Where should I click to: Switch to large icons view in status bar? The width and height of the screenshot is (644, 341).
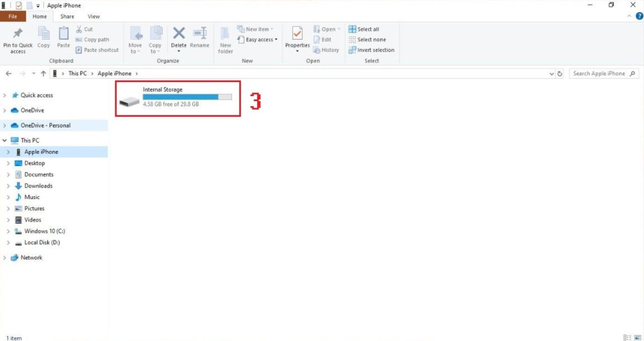tap(637, 337)
